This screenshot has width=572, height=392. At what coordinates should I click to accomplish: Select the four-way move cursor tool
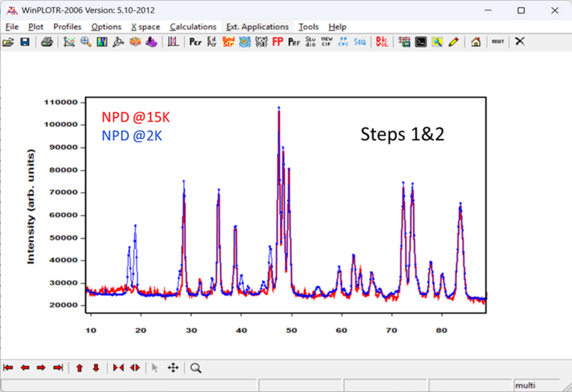coord(173,368)
